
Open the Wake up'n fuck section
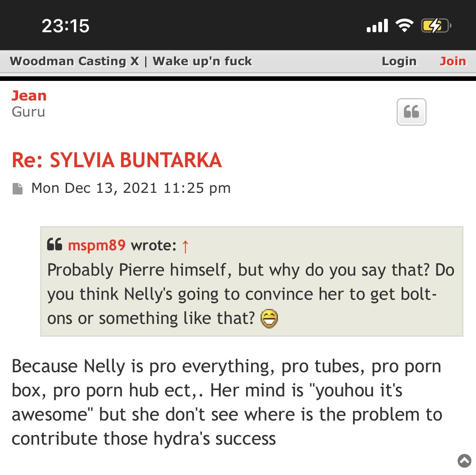tap(202, 61)
